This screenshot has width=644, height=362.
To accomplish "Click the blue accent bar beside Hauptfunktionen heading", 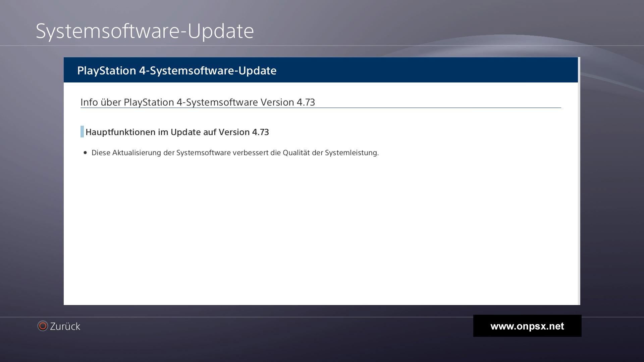I will (82, 132).
